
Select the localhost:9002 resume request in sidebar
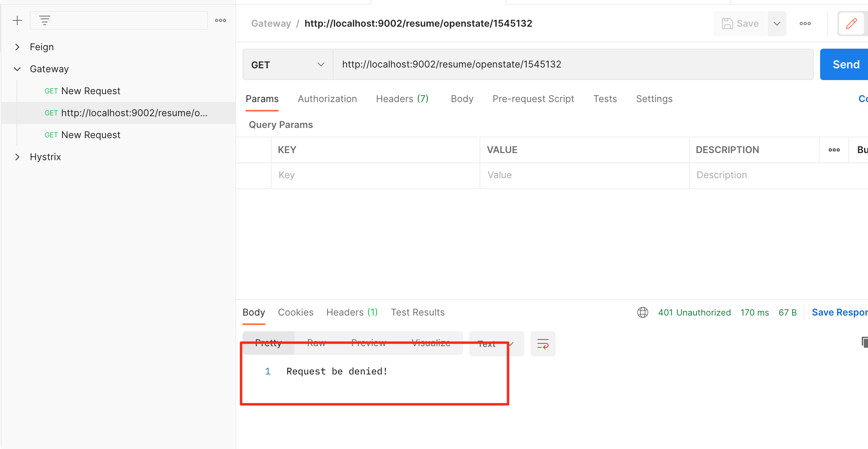click(134, 113)
